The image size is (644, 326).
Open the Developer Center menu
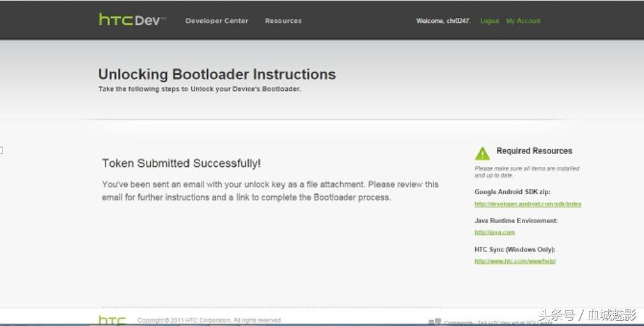(x=217, y=20)
